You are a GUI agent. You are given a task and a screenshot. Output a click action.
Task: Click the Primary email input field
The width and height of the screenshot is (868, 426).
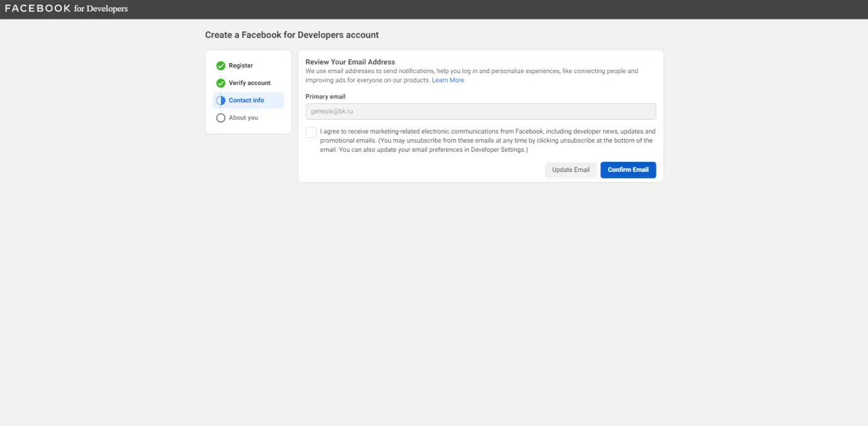[480, 112]
